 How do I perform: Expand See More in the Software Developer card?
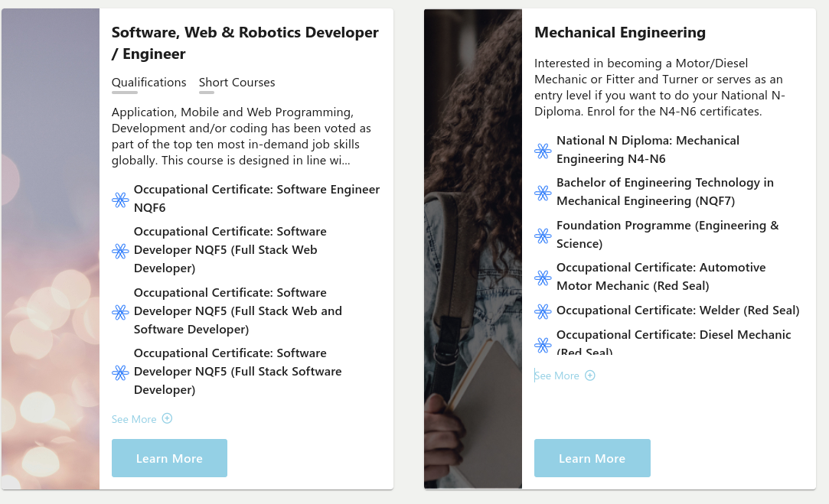point(142,419)
